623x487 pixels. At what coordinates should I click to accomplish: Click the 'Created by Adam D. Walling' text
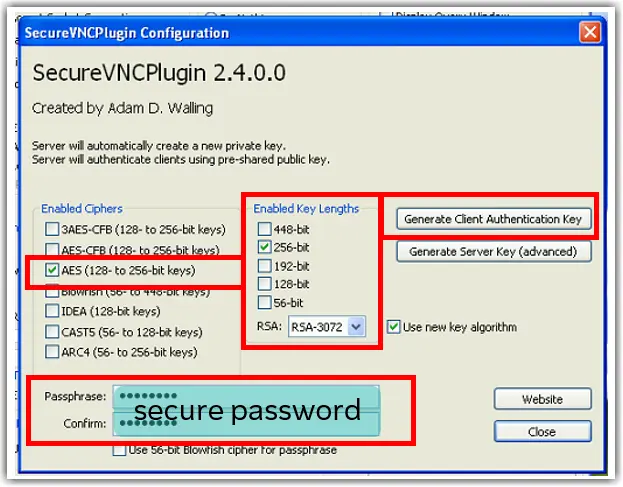click(x=122, y=108)
